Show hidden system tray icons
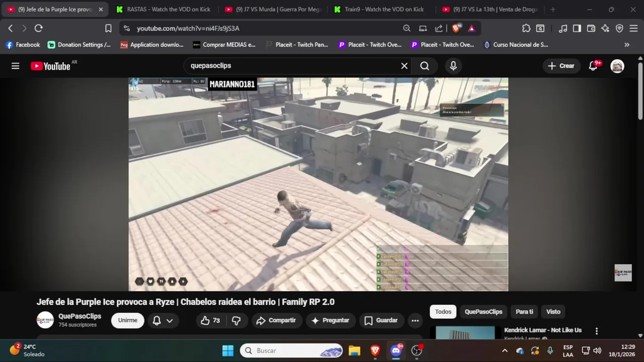Screen dimensions: 644x362 [505, 350]
